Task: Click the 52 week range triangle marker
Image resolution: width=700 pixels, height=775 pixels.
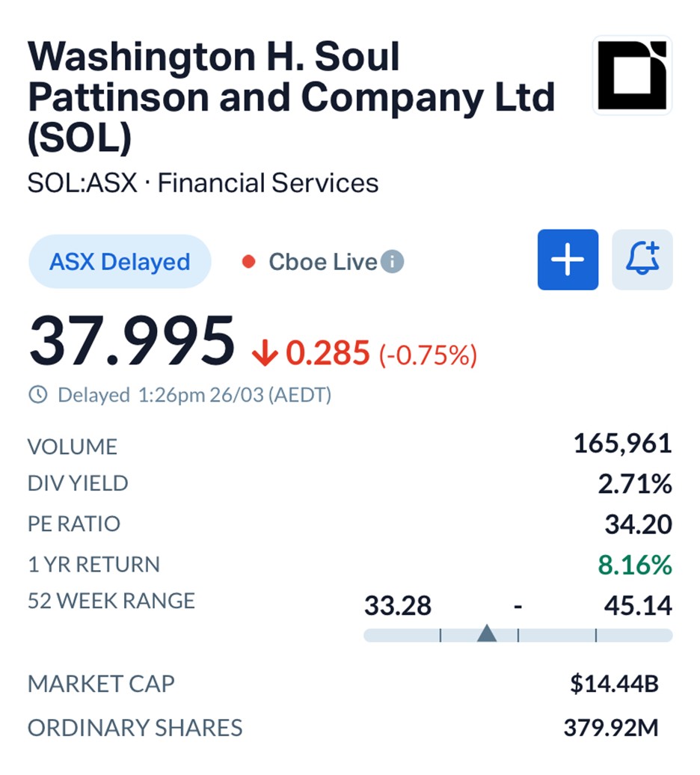Action: [x=487, y=634]
